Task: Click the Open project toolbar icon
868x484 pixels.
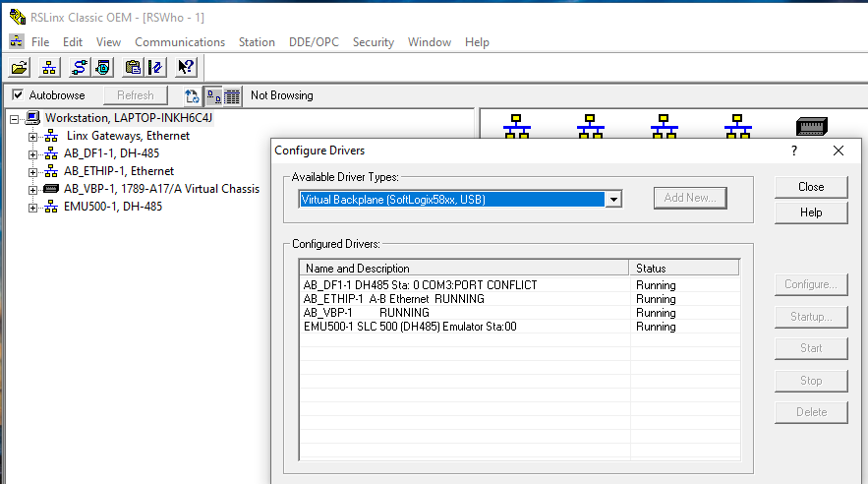Action: pyautogui.click(x=19, y=68)
